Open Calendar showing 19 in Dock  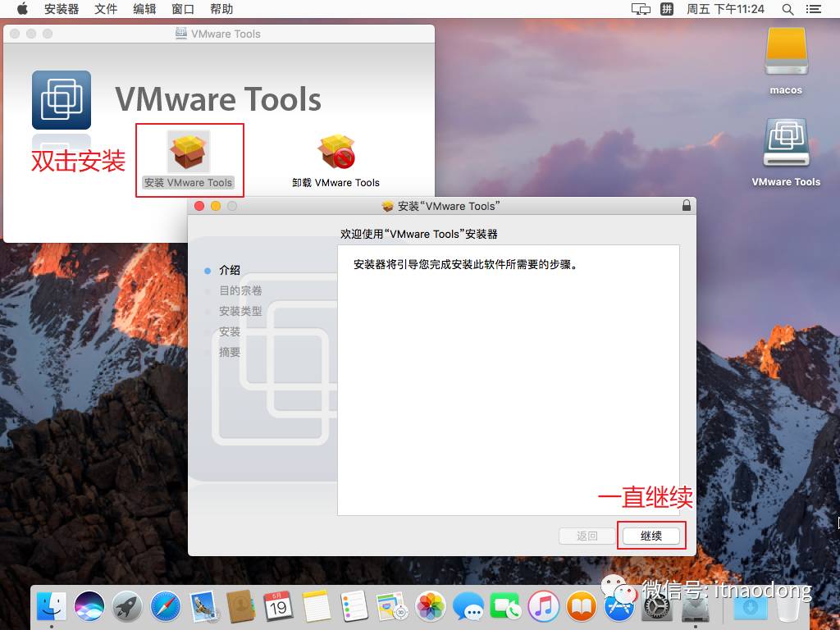tap(279, 606)
